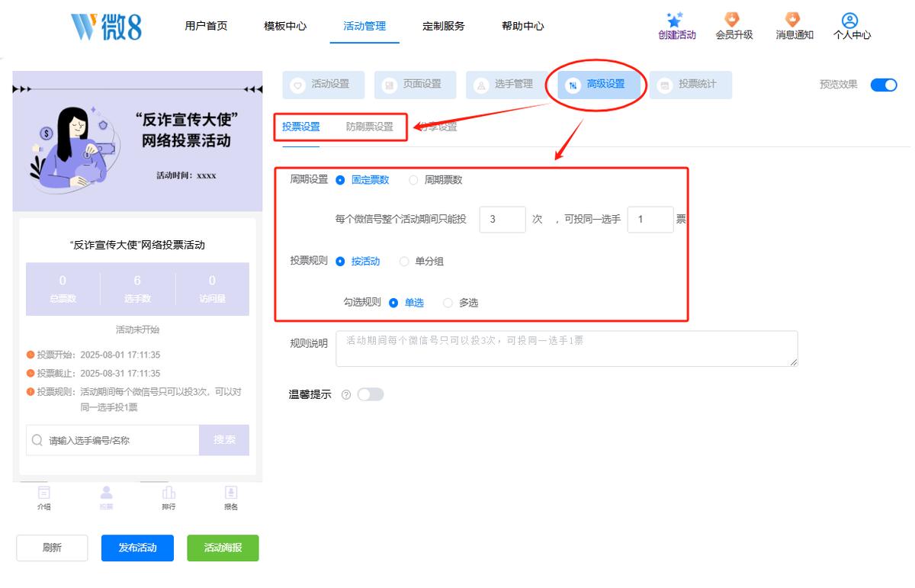Select the 固定票数 radio option
Image resolution: width=915 pixels, height=588 pixels.
[x=362, y=180]
